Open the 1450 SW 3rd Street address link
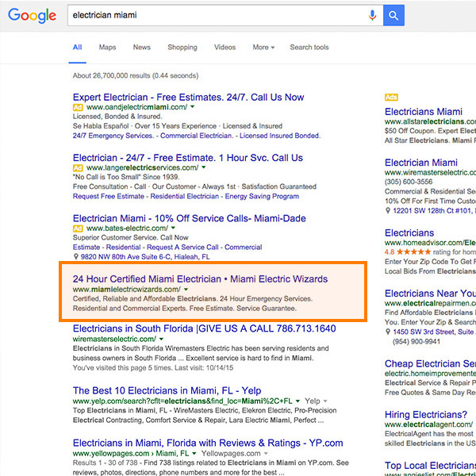 click(435, 332)
